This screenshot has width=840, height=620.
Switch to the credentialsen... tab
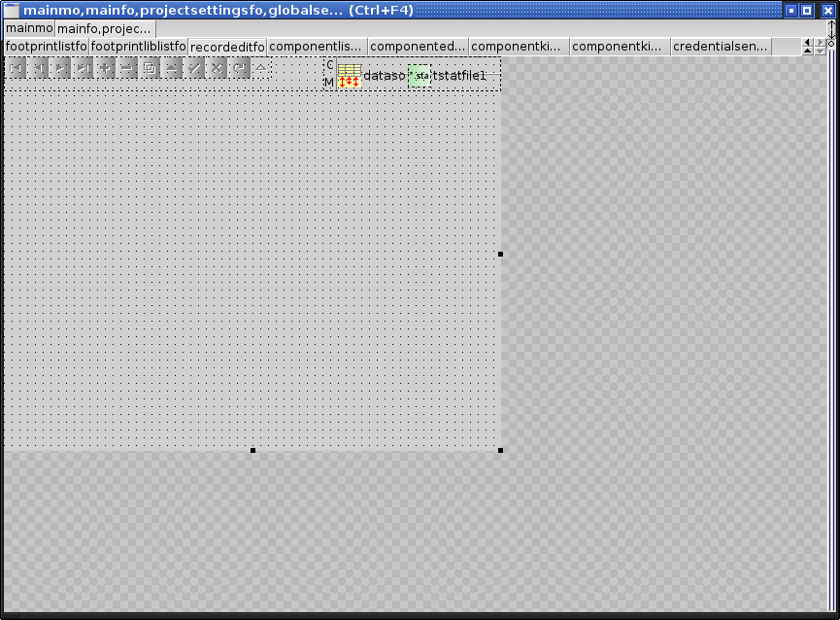tap(721, 47)
